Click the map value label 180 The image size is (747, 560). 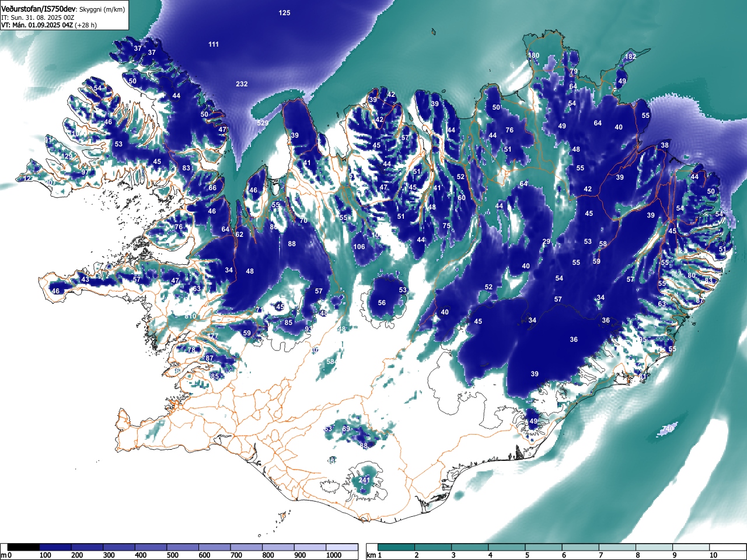[533, 55]
